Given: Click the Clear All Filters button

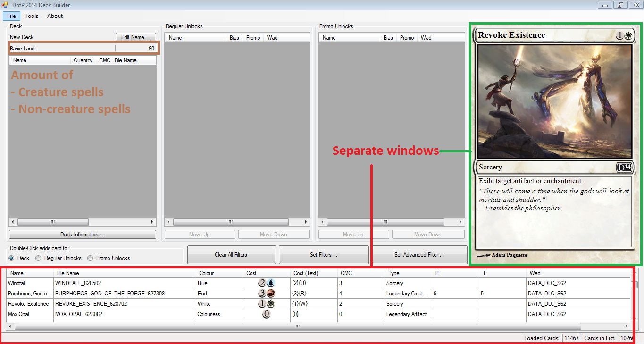Looking at the screenshot, I should click(x=231, y=255).
